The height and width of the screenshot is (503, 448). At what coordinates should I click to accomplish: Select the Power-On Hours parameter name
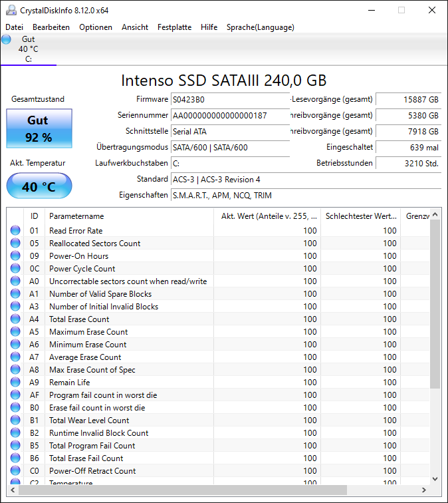pyautogui.click(x=79, y=256)
